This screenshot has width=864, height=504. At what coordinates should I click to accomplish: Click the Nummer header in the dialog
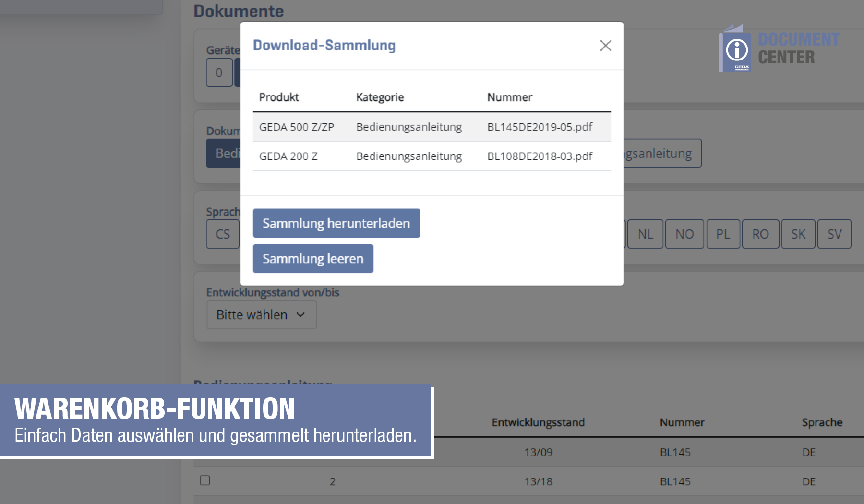(x=510, y=97)
